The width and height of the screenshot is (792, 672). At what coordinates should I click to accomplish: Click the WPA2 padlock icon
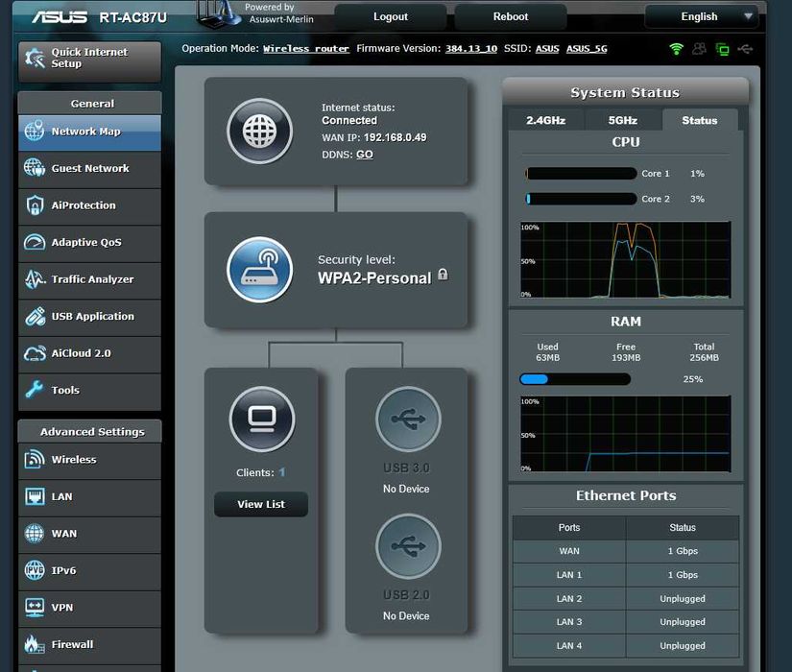[443, 275]
